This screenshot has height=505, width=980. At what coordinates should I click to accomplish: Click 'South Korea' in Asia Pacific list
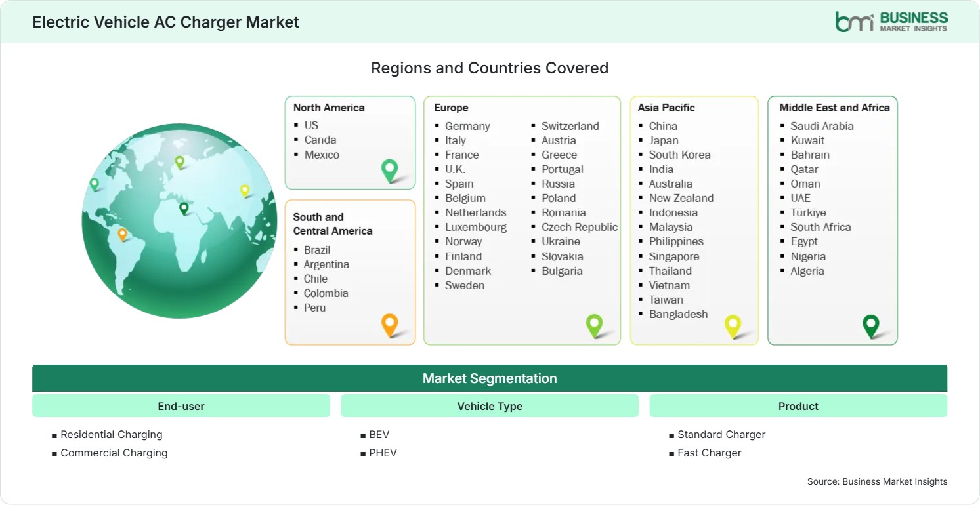click(680, 155)
